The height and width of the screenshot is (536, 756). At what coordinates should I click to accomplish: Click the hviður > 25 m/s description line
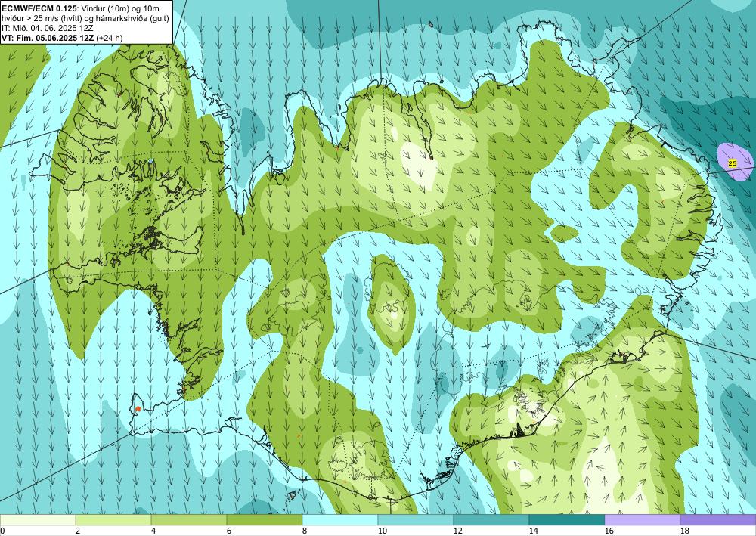point(85,18)
